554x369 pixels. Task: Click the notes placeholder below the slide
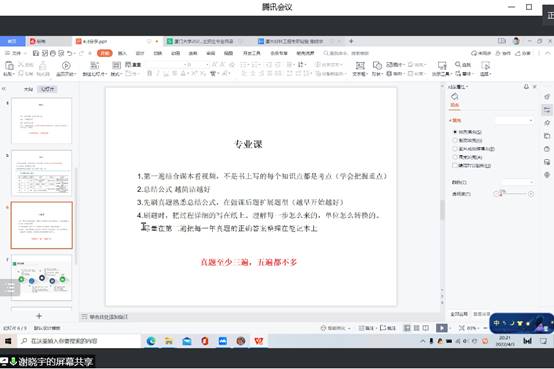coord(261,317)
